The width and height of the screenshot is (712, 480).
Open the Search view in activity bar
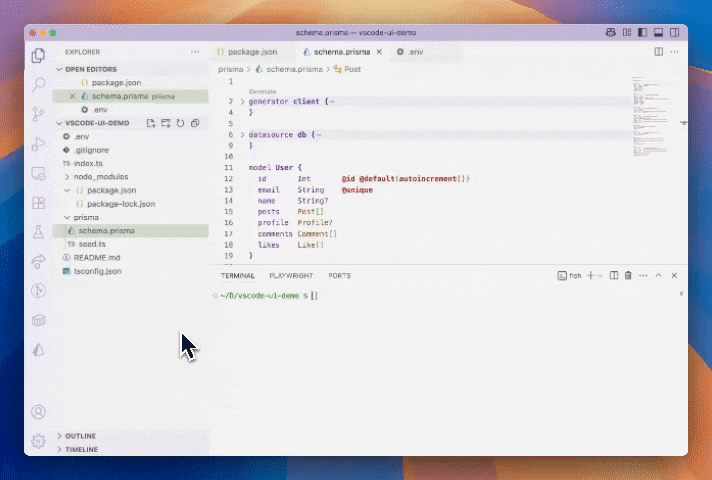click(39, 85)
